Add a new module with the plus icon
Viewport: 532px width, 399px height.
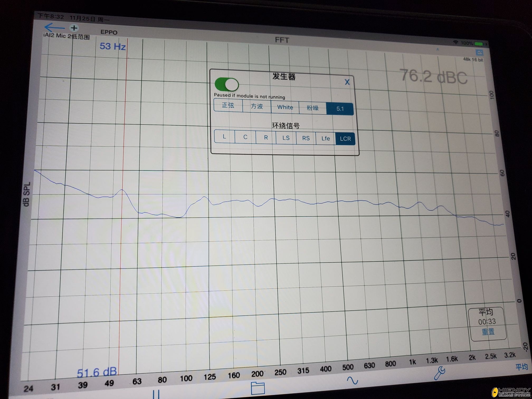tap(74, 27)
